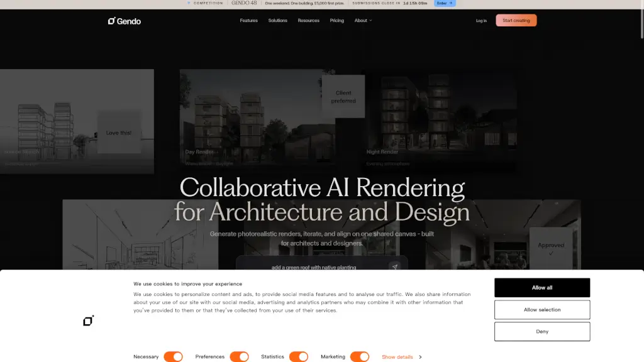Switch off the Marketing cookies toggle

360,357
